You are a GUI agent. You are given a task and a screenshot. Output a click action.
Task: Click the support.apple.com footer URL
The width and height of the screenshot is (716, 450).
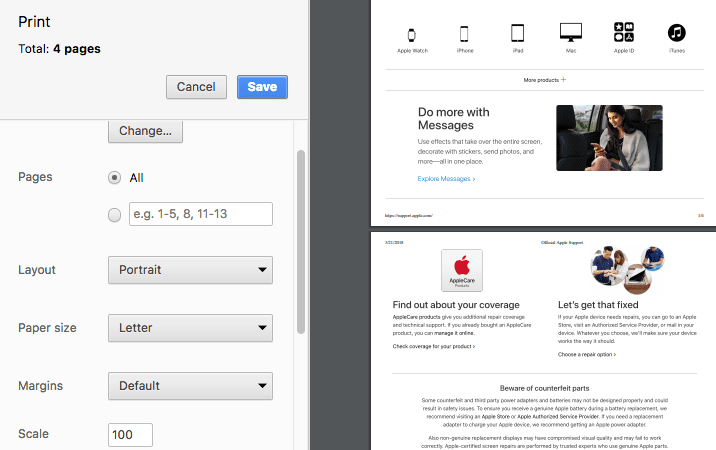pyautogui.click(x=409, y=216)
